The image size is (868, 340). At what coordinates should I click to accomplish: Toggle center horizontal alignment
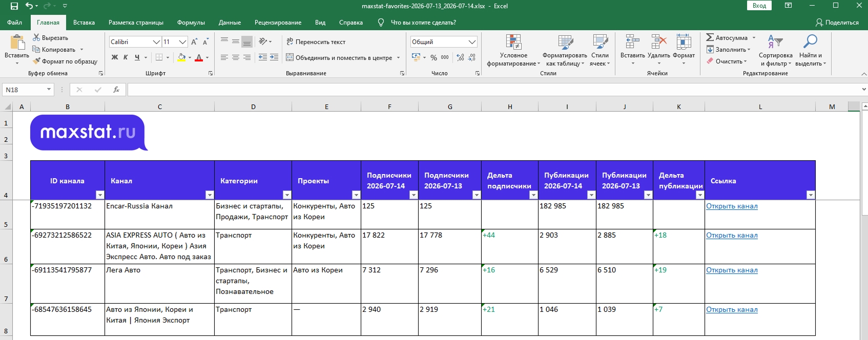coord(236,57)
